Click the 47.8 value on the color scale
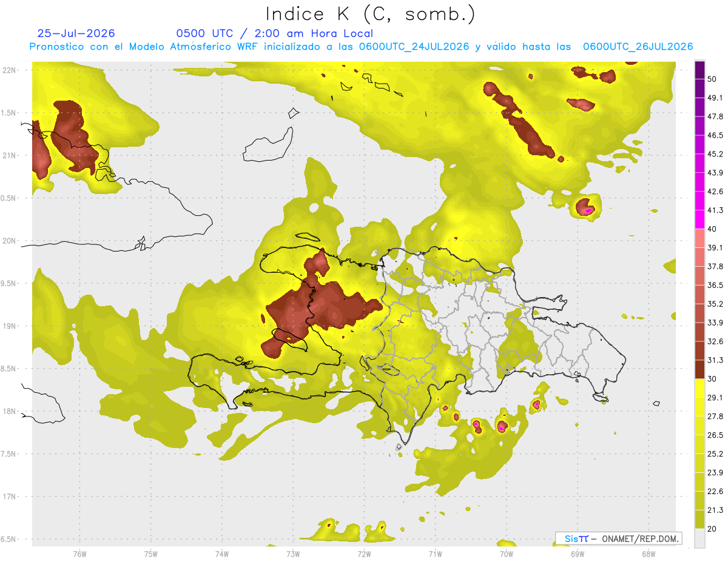This screenshot has height=562, width=728. (x=715, y=116)
